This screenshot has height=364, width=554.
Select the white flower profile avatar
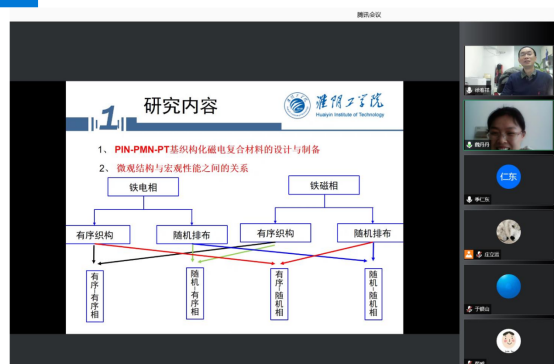508,231
